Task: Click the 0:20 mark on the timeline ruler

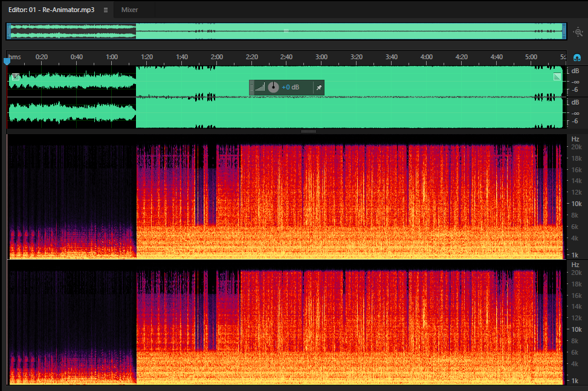Action: point(41,57)
